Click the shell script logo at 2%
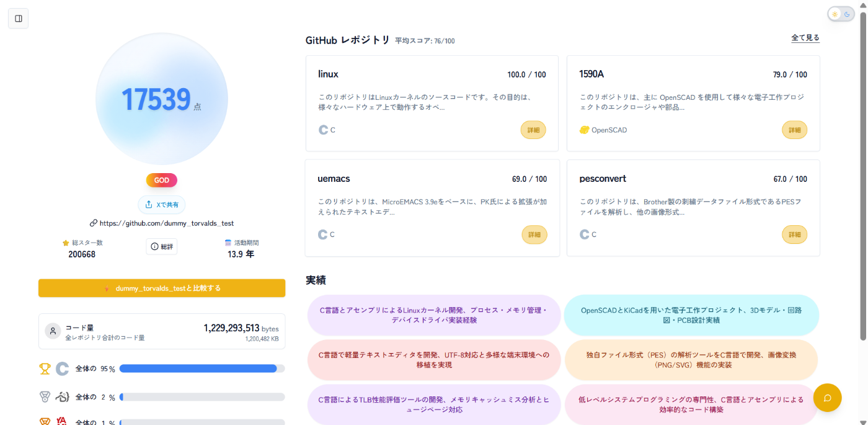This screenshot has height=425, width=868. click(x=62, y=396)
